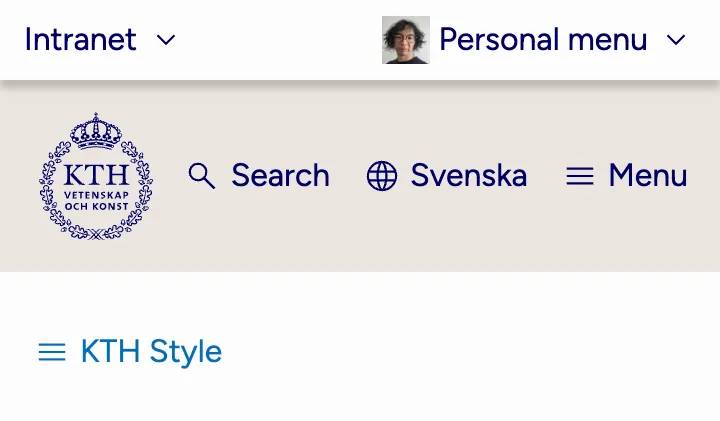Switch language via the Svenska link
Screen dimensions: 720x421
coord(468,176)
